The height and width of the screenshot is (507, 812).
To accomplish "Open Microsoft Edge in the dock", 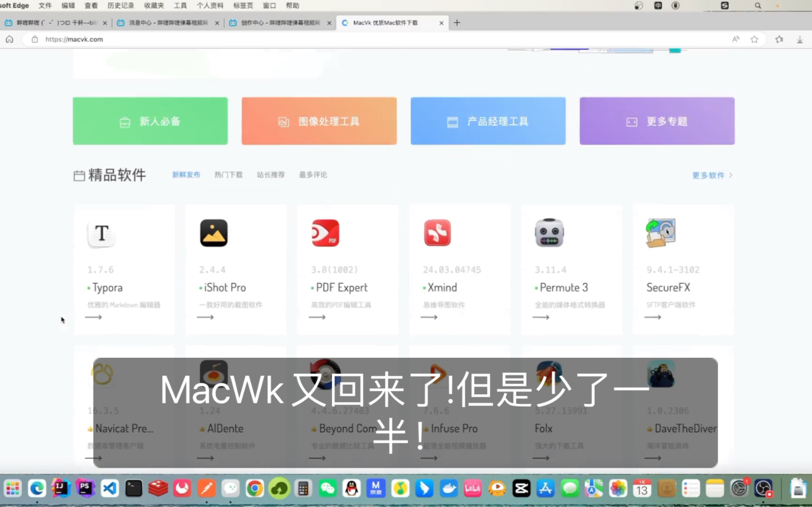I will (x=37, y=489).
